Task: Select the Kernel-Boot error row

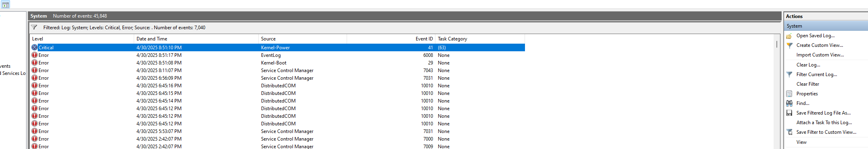Action: 278,63
